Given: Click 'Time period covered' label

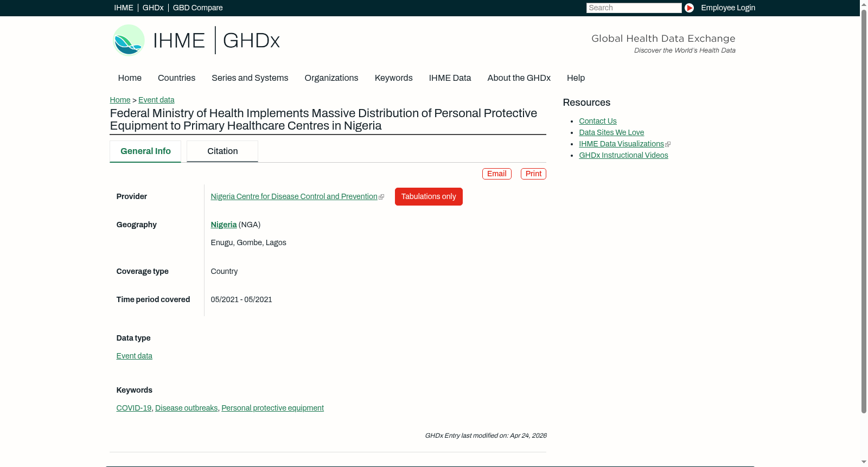Looking at the screenshot, I should click(x=153, y=299).
